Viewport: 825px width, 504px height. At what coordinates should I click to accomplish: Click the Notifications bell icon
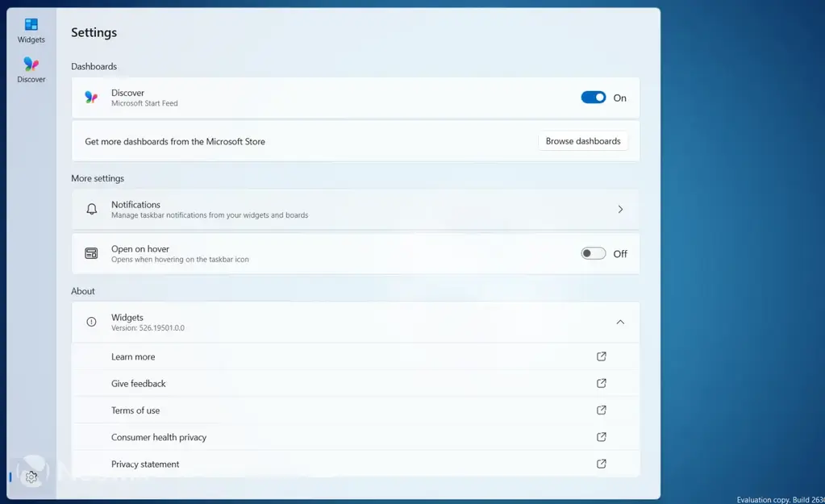point(92,210)
